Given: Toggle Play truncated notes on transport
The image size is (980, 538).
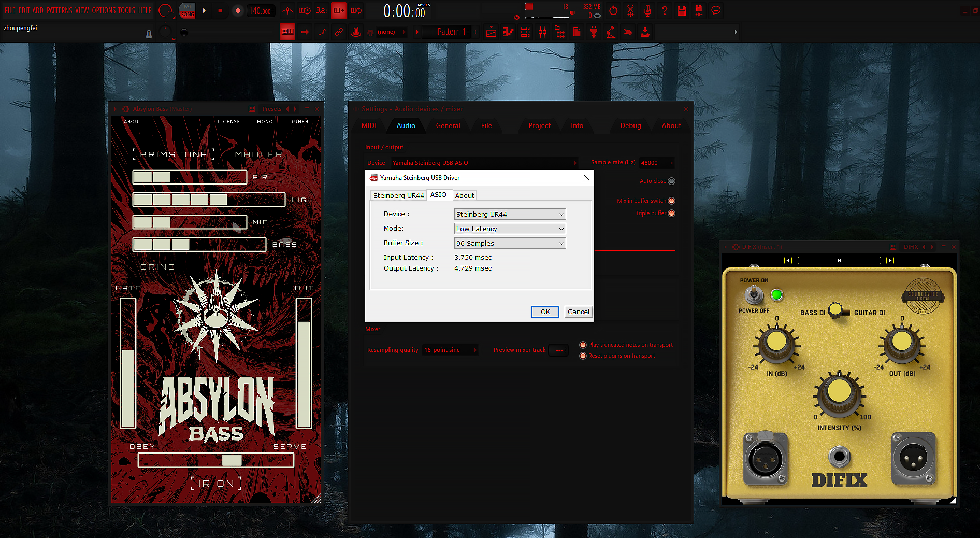Looking at the screenshot, I should click(583, 345).
